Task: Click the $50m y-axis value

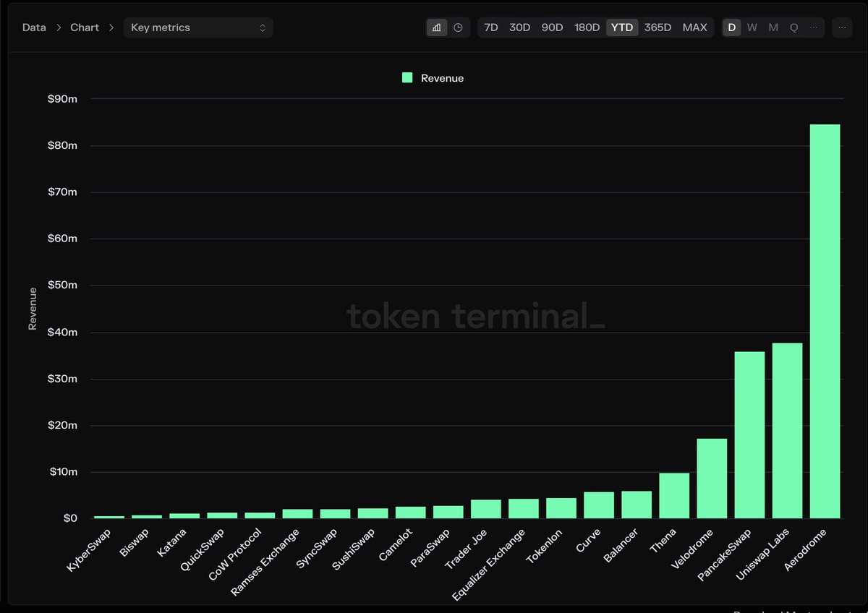Action: (x=62, y=286)
